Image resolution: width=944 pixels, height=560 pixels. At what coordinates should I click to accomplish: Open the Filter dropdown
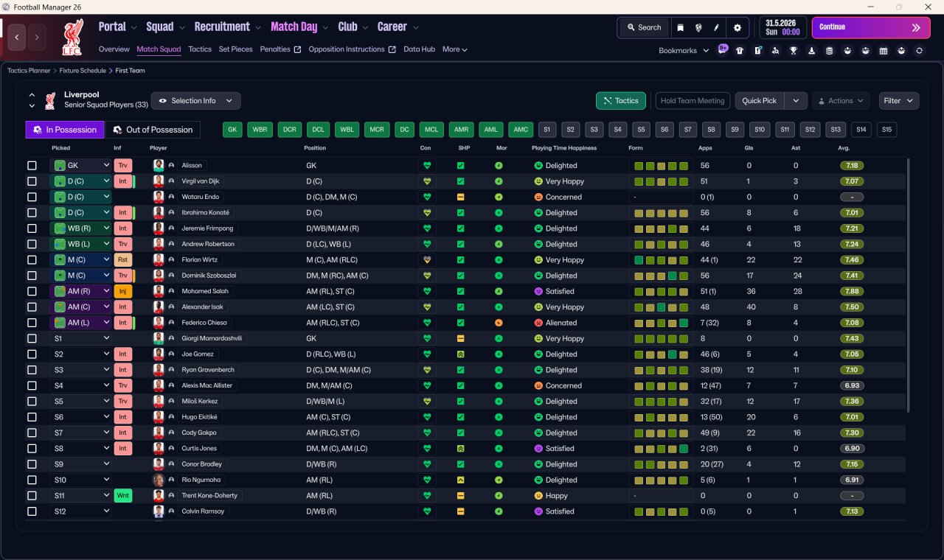pos(899,101)
